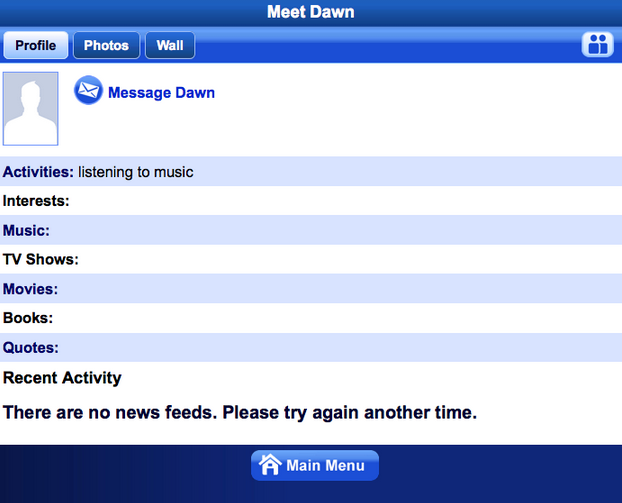Click the Recent Activity heading
The height and width of the screenshot is (503, 622).
click(62, 378)
